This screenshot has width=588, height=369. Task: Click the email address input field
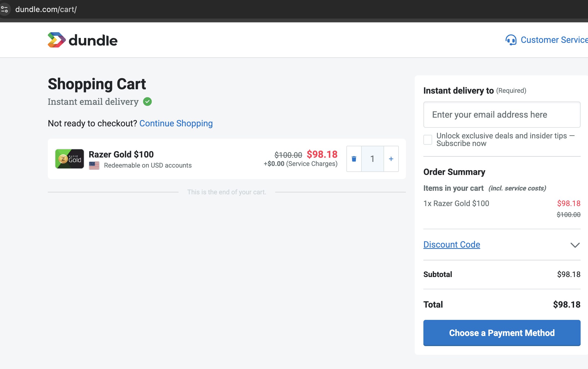click(x=502, y=115)
